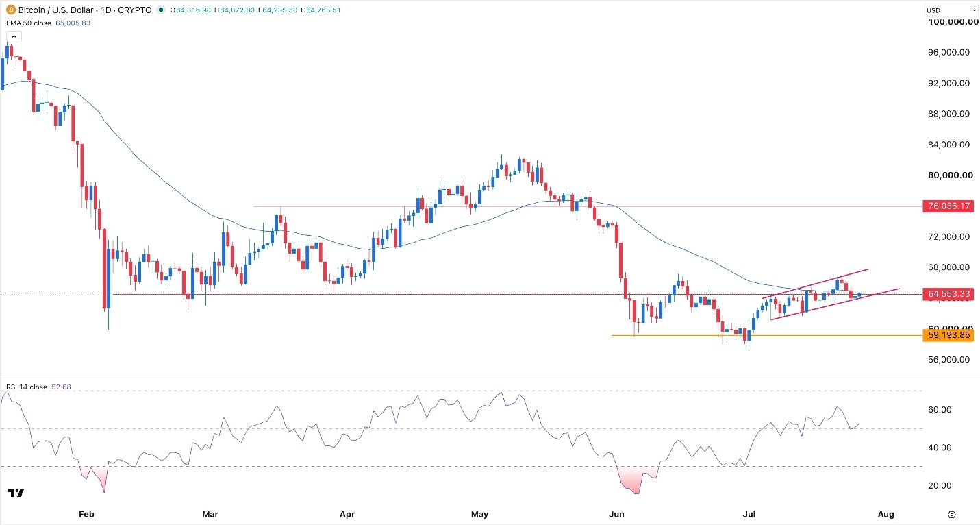Click the 88,000.00 price axis label

coord(948,114)
